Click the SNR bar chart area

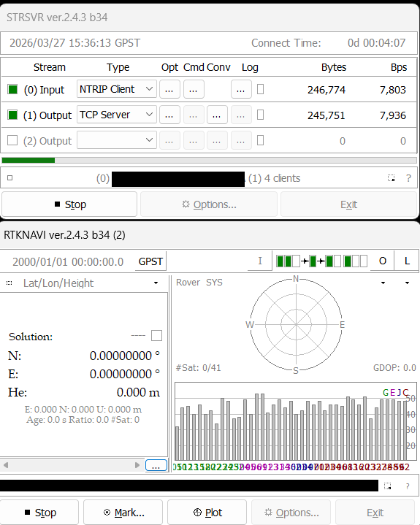coord(296,421)
